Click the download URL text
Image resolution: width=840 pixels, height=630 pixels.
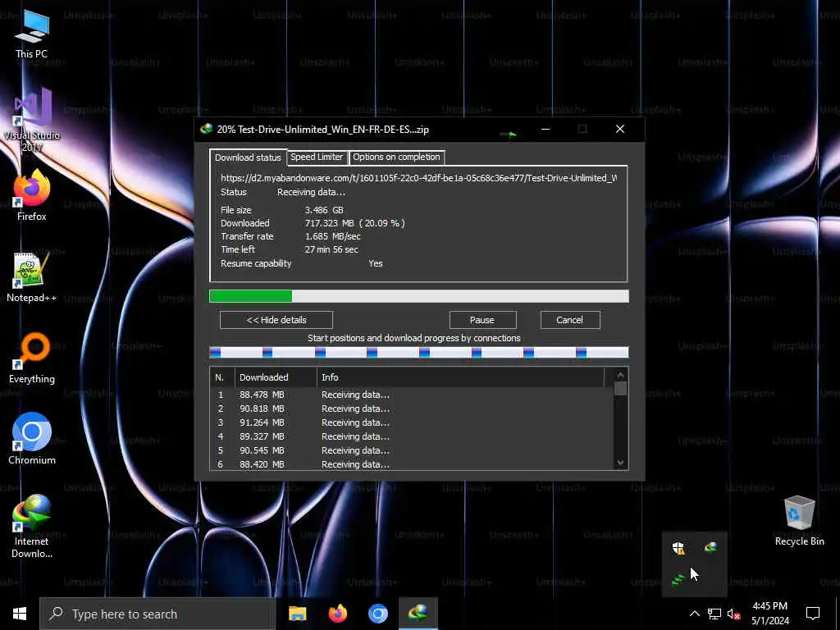(x=418, y=178)
